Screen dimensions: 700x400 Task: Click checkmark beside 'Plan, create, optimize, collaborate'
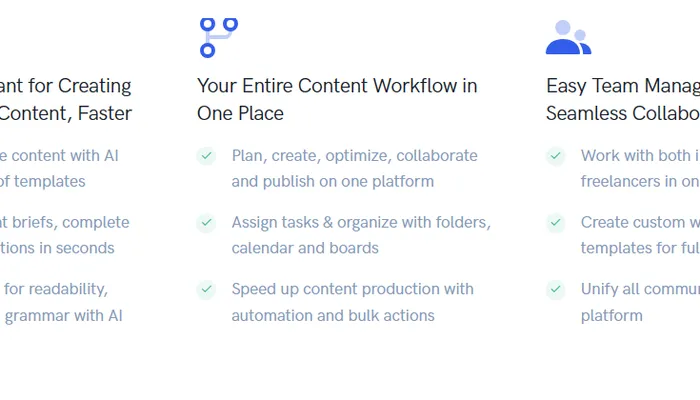[x=206, y=156]
